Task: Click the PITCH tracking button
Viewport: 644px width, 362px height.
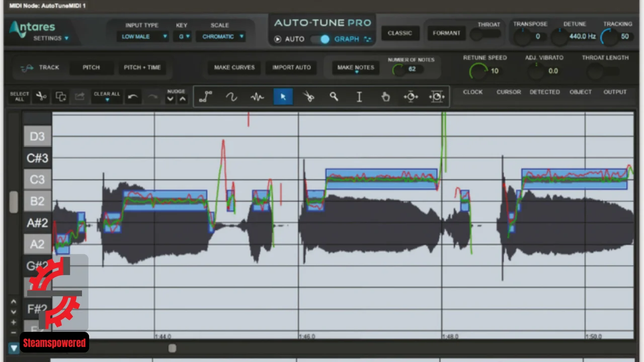Action: click(91, 67)
